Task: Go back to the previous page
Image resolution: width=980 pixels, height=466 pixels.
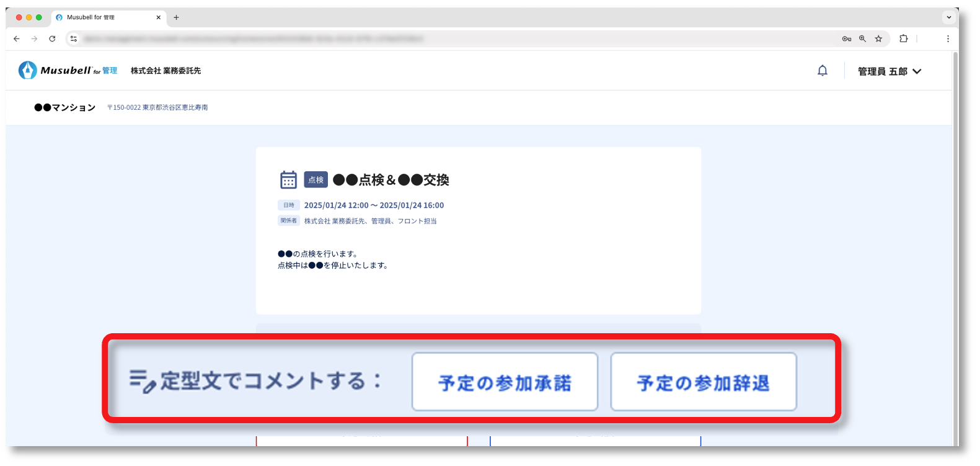Action: (x=17, y=38)
